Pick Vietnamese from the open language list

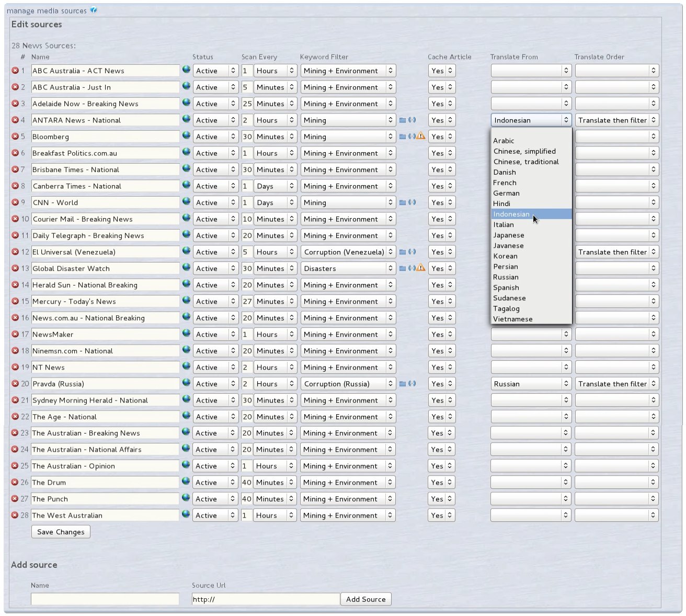pos(512,319)
